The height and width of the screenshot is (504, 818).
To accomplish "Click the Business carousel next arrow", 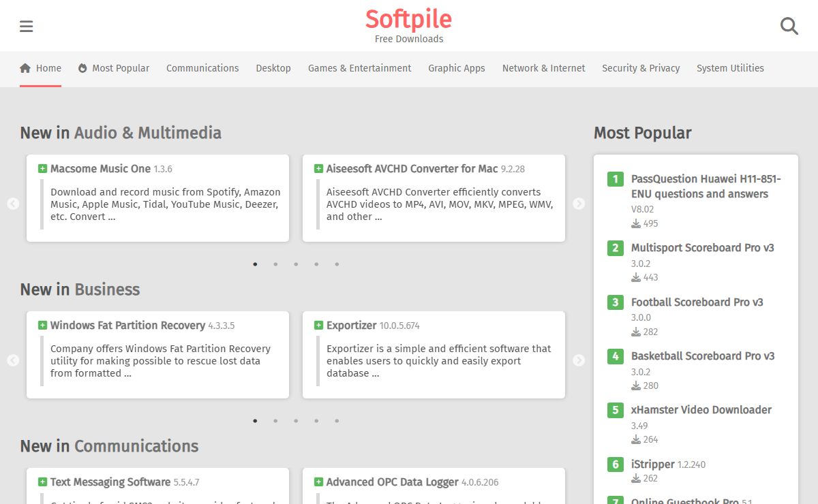I will [579, 360].
